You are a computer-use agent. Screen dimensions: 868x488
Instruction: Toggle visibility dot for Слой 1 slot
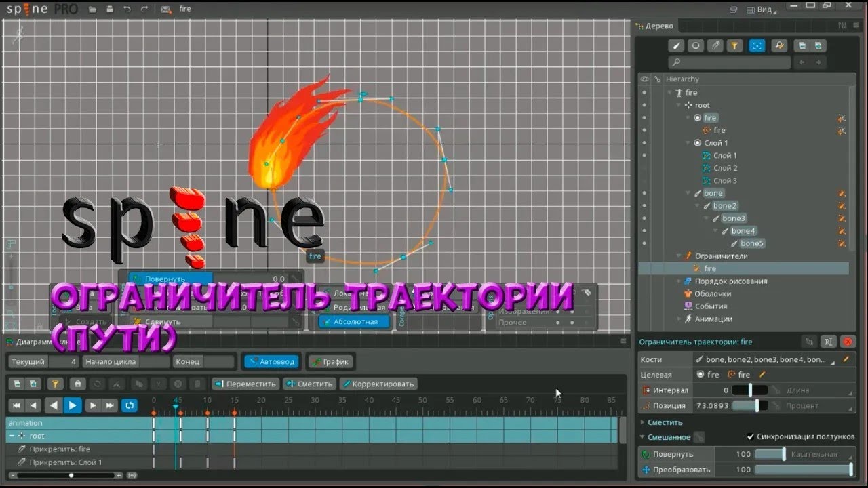tap(644, 143)
